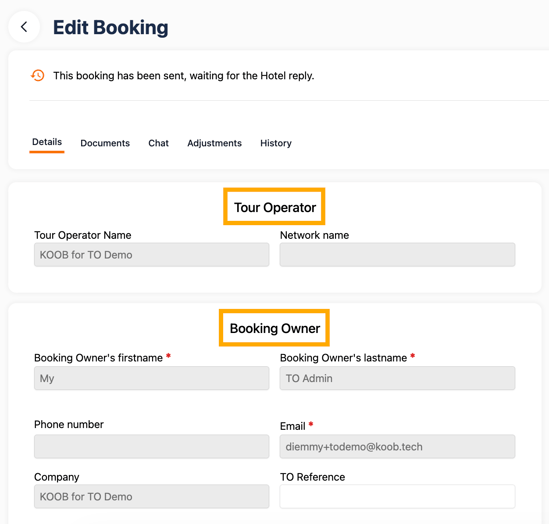The height and width of the screenshot is (524, 549).
Task: Focus the Booking Owner's firstname field
Action: tap(152, 378)
